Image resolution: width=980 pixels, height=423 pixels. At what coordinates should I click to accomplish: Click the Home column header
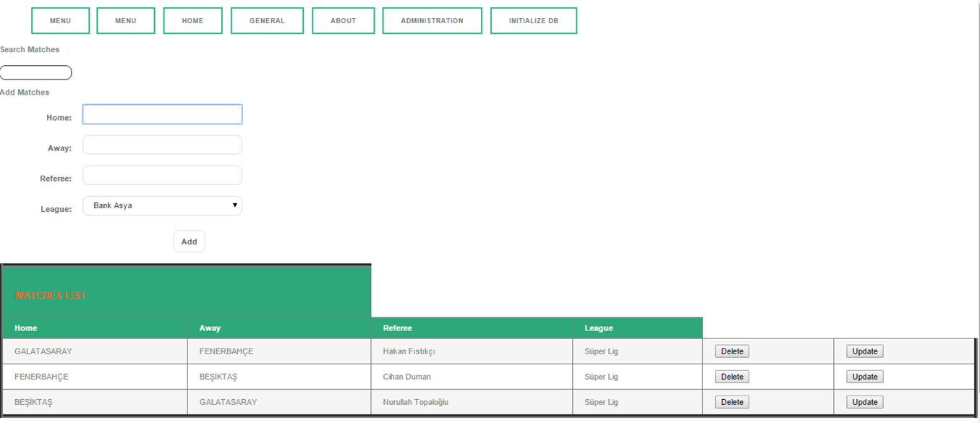pyautogui.click(x=95, y=328)
